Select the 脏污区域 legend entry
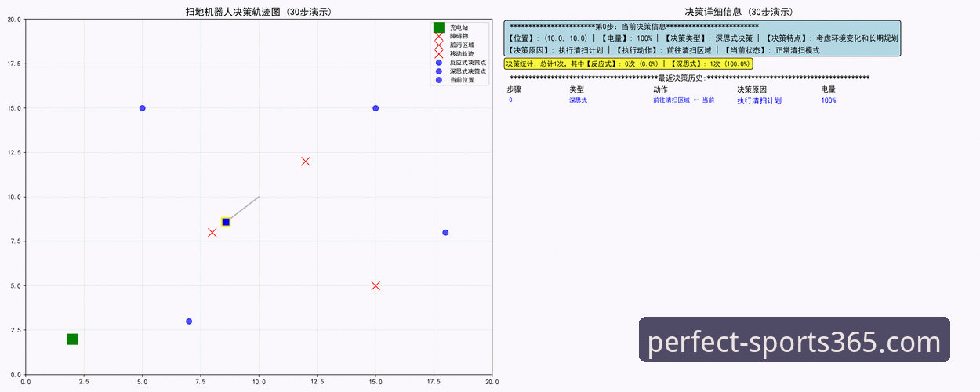Image resolution: width=980 pixels, height=392 pixels. 462,45
